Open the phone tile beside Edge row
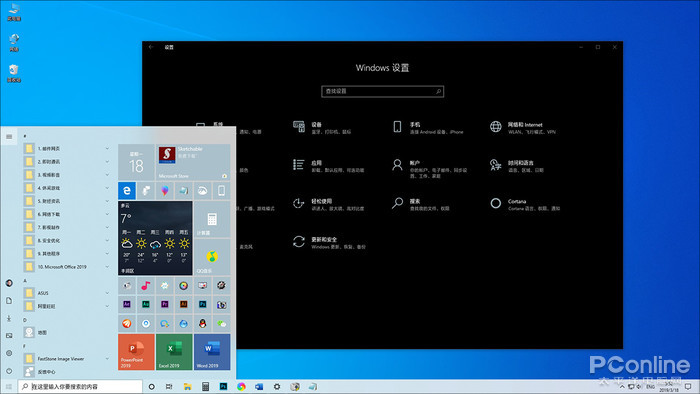Viewport: 700px width, 394px height. (221, 191)
